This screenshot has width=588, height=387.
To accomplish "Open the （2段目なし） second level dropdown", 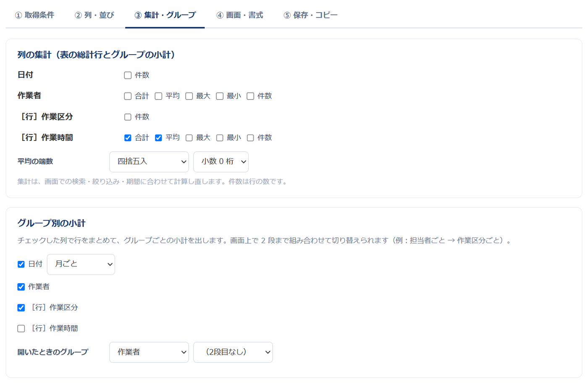I will point(233,352).
